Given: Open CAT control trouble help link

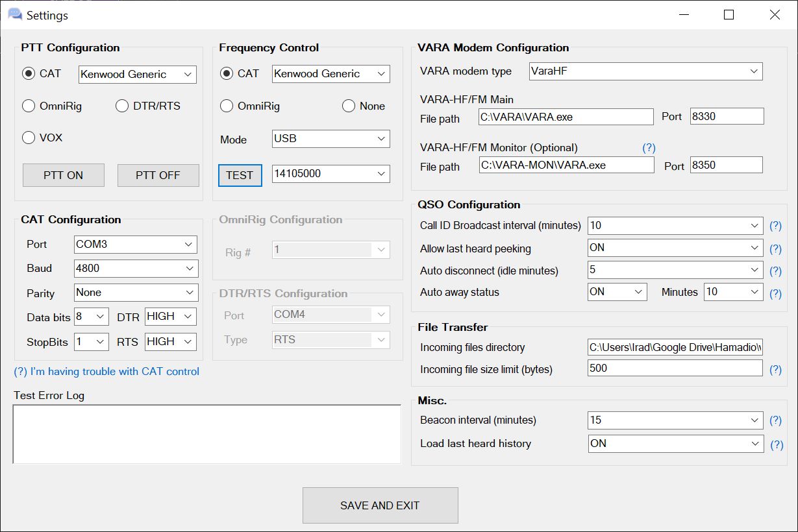Looking at the screenshot, I should [x=106, y=372].
